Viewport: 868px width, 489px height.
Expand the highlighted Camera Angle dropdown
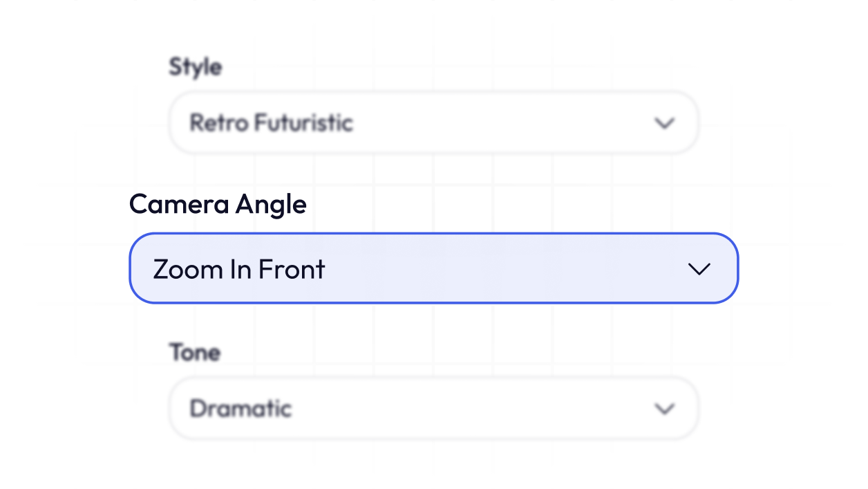click(x=433, y=268)
